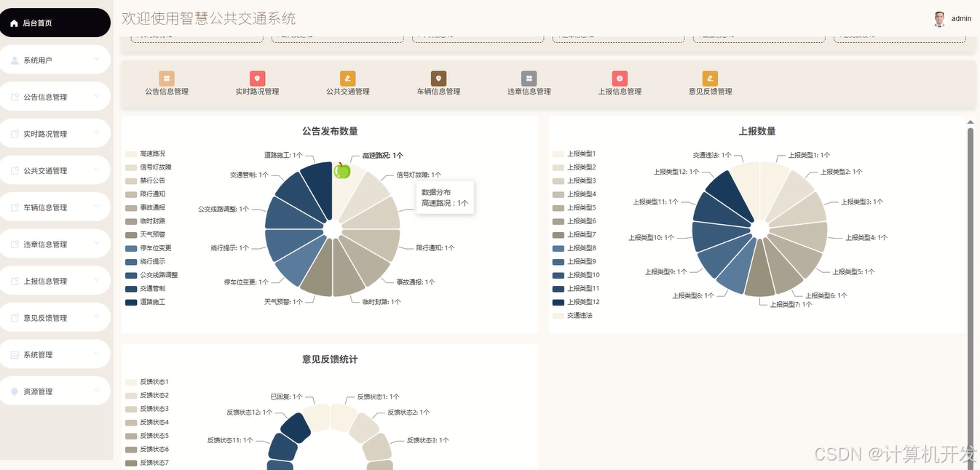980x470 pixels.
Task: Click the 上报类型8 legend color swatch
Action: tap(558, 248)
